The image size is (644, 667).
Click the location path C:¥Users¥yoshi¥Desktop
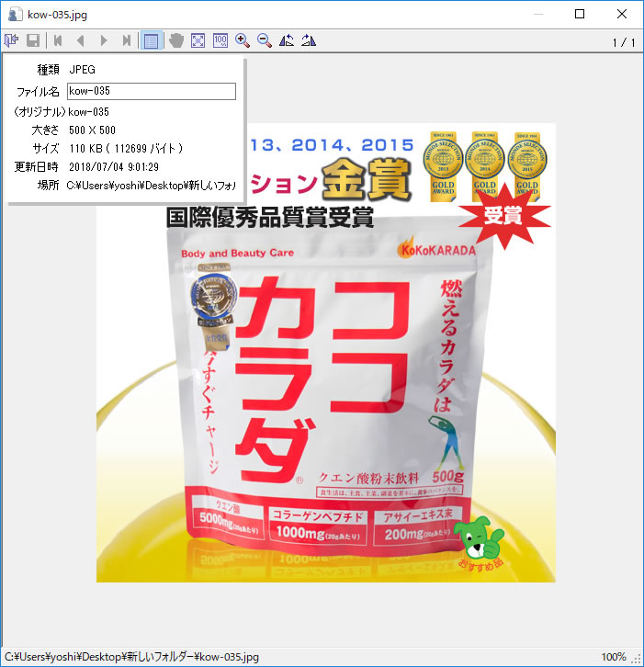pos(151,185)
